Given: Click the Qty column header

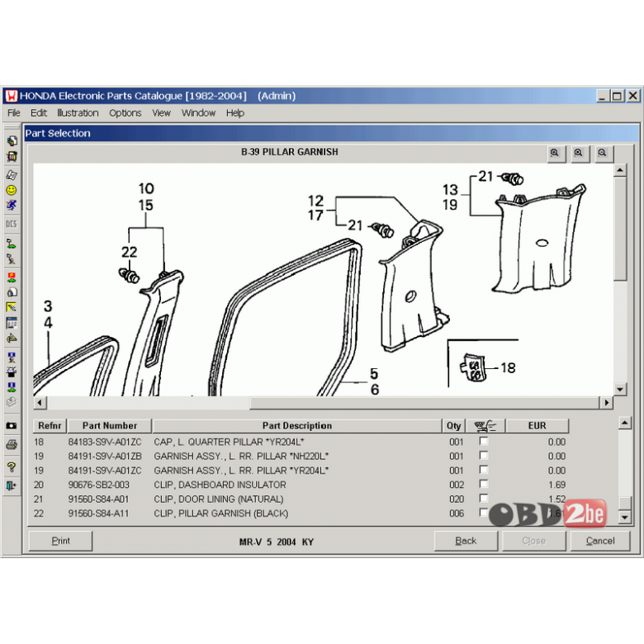Looking at the screenshot, I should pyautogui.click(x=453, y=426).
